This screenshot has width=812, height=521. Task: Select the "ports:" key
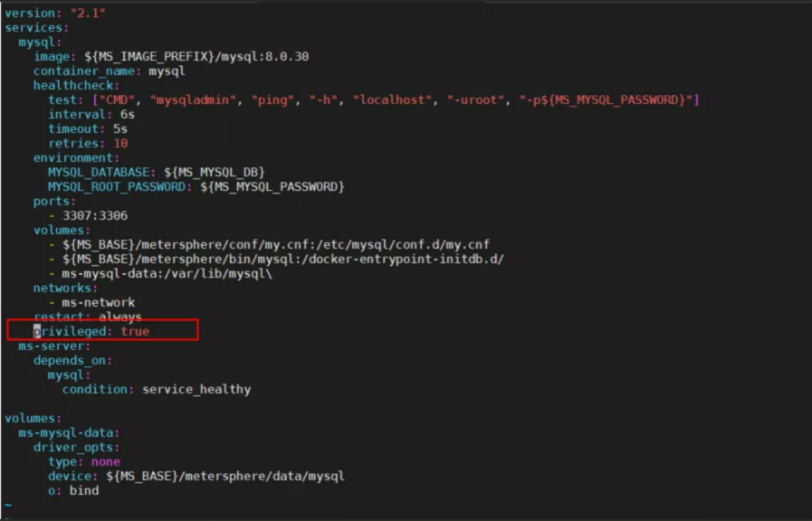(x=55, y=202)
